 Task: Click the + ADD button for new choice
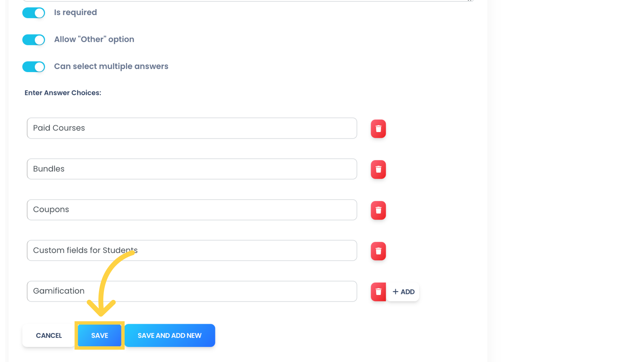[x=404, y=292]
